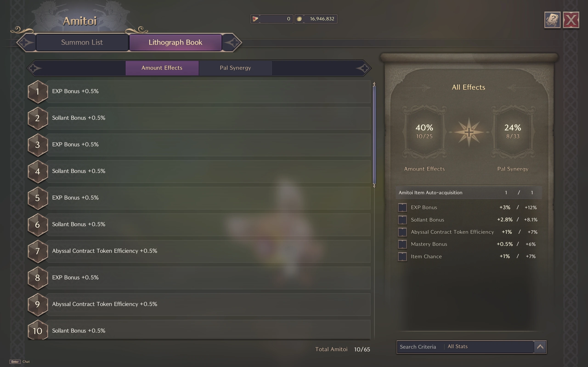Click the effects list scrollbar thumb
The height and width of the screenshot is (367, 588).
click(x=374, y=135)
